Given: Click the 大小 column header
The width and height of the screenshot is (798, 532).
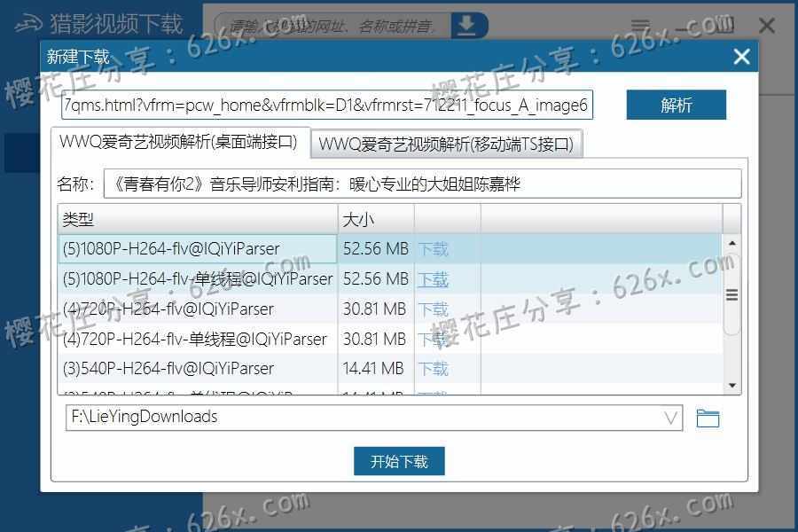Looking at the screenshot, I should pyautogui.click(x=376, y=219).
